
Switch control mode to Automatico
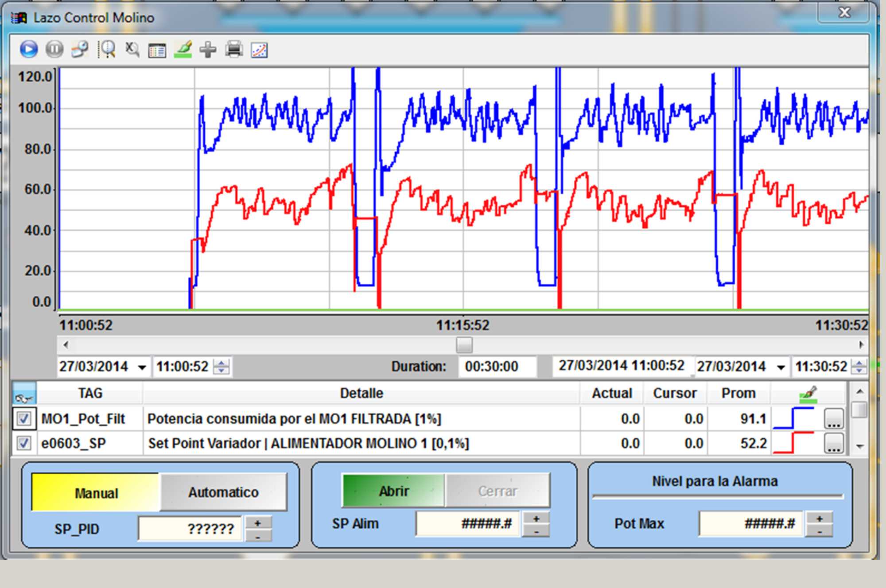point(223,492)
